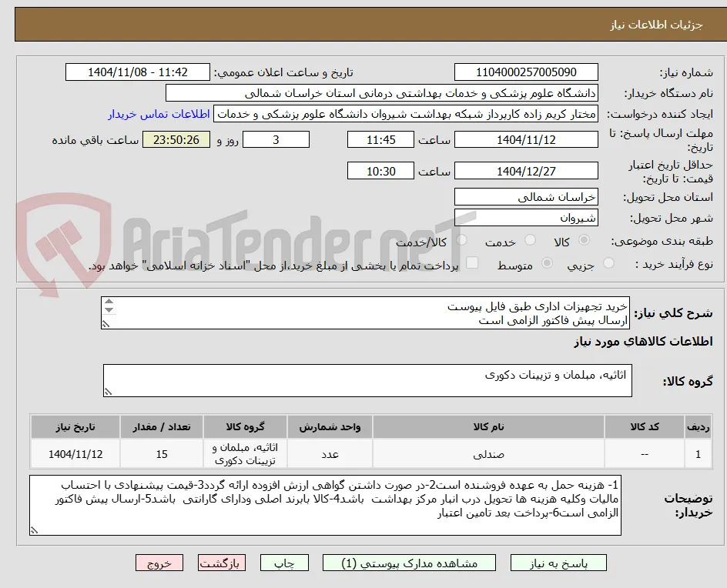Click the گروه کالا text area
This screenshot has width=727, height=588.
[x=367, y=380]
